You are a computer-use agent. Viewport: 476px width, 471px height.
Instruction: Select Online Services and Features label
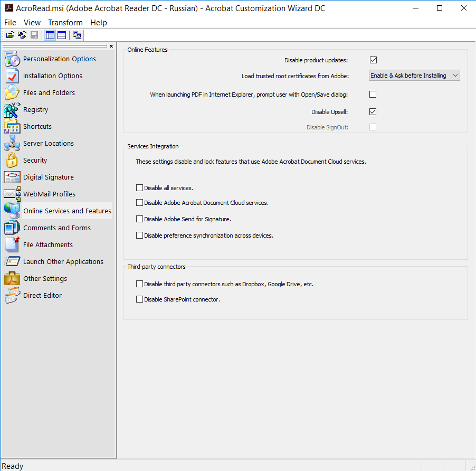[68, 211]
